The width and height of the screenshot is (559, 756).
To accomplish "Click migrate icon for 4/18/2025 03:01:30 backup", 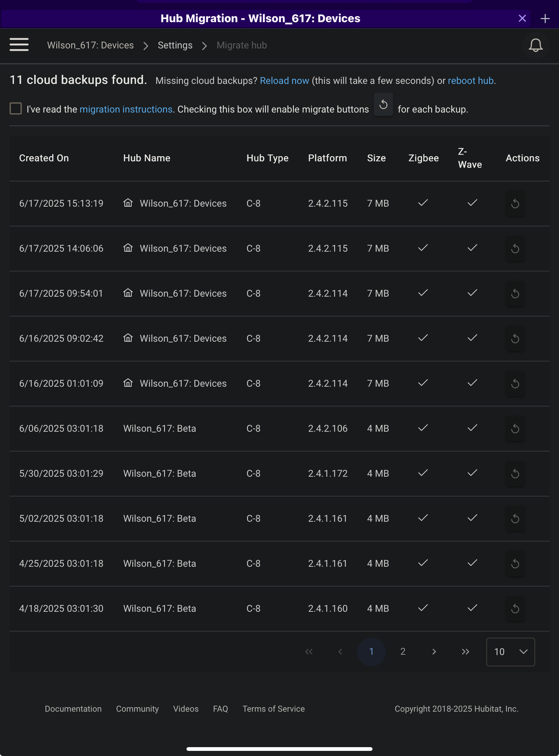I will tap(515, 609).
